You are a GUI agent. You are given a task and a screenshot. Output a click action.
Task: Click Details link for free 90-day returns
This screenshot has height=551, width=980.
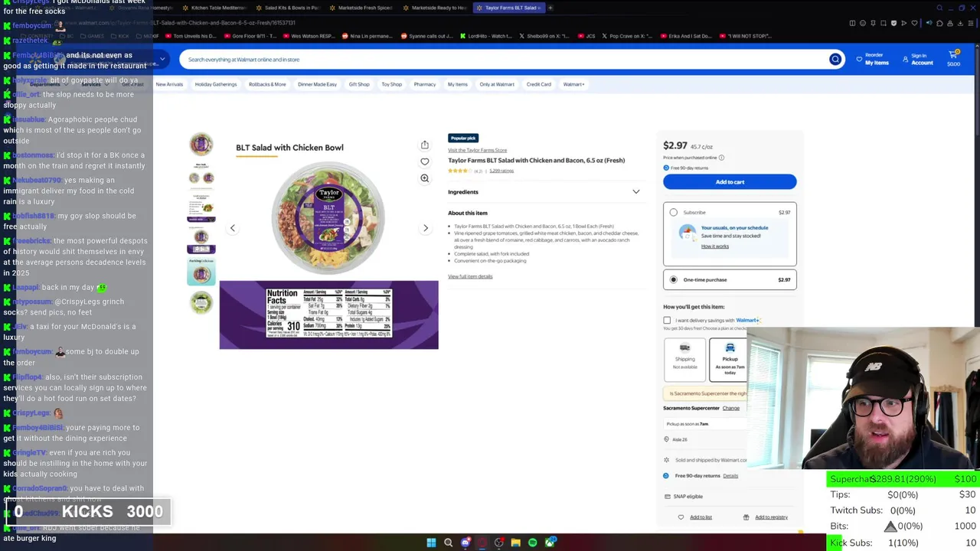[x=730, y=476]
